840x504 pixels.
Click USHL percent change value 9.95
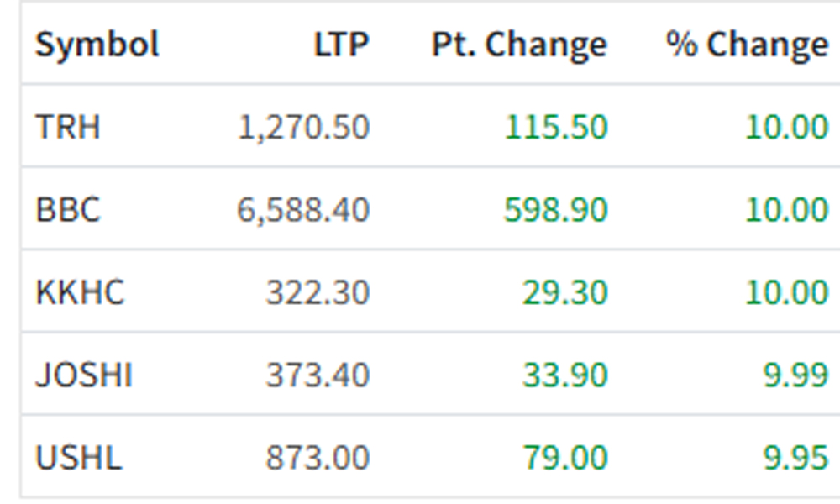[796, 458]
